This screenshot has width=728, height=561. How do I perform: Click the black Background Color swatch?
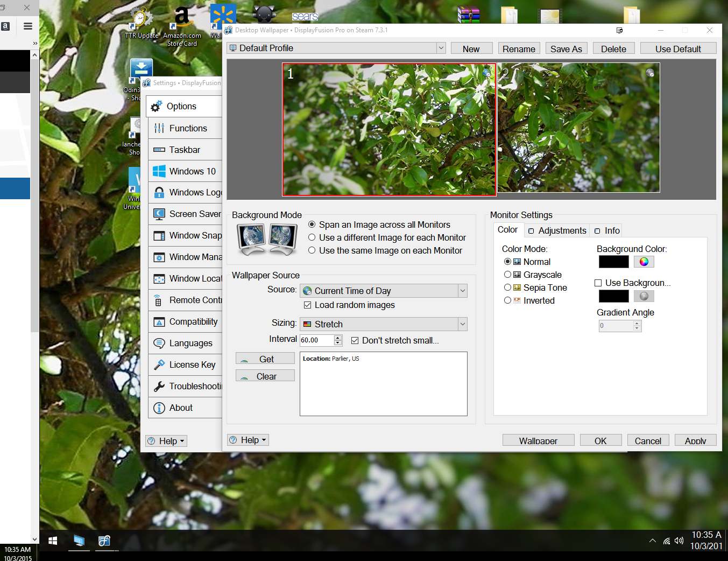click(x=613, y=262)
